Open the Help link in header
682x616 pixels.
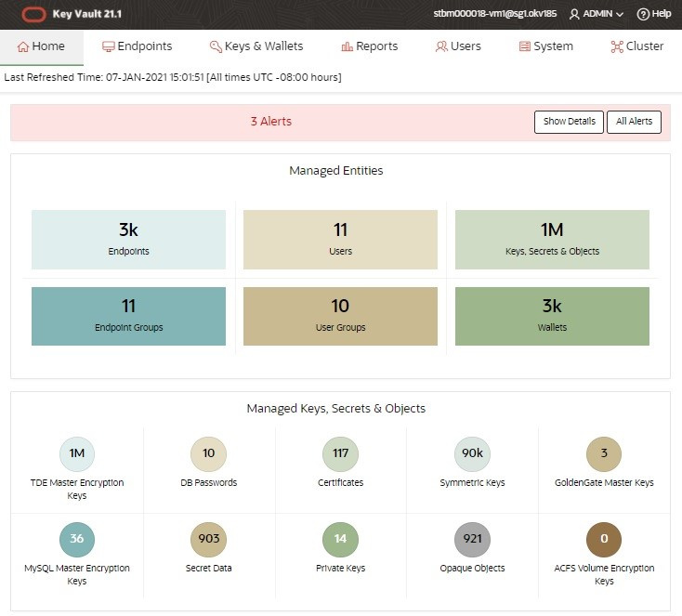pyautogui.click(x=654, y=14)
